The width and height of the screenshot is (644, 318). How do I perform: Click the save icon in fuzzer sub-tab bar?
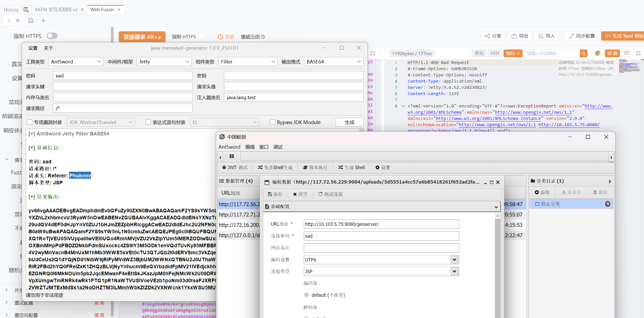pyautogui.click(x=31, y=20)
